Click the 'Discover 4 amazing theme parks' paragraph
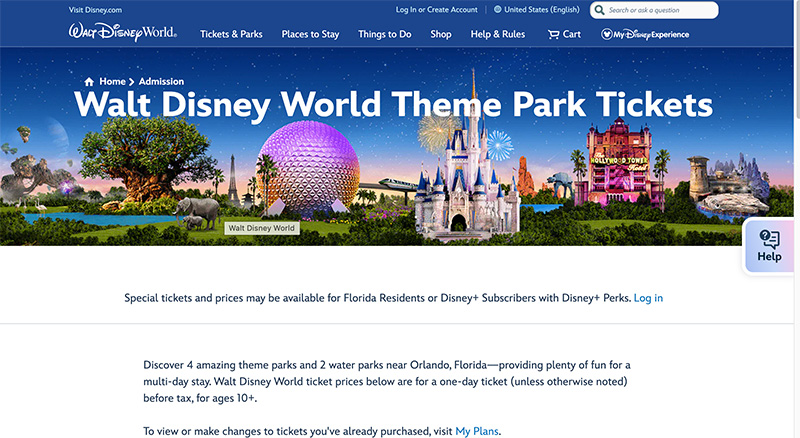This screenshot has height=438, width=800. click(387, 382)
